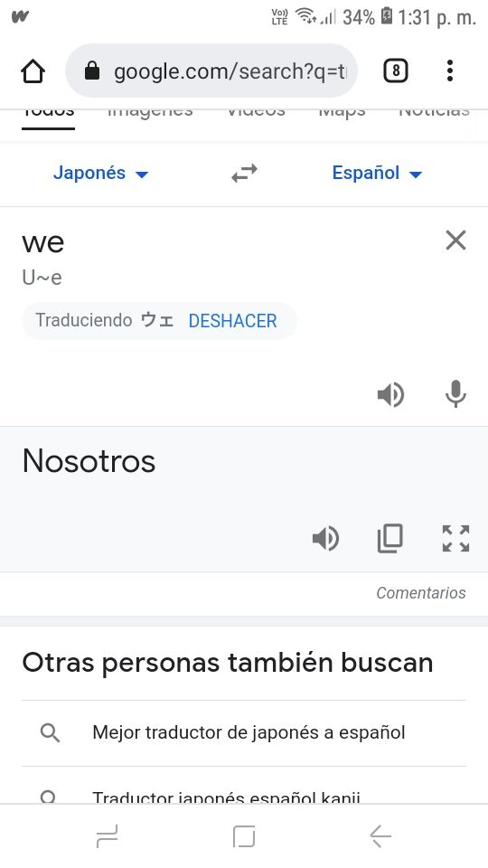Open Chrome three-dot overflow menu
488x868 pixels.
pyautogui.click(x=450, y=71)
